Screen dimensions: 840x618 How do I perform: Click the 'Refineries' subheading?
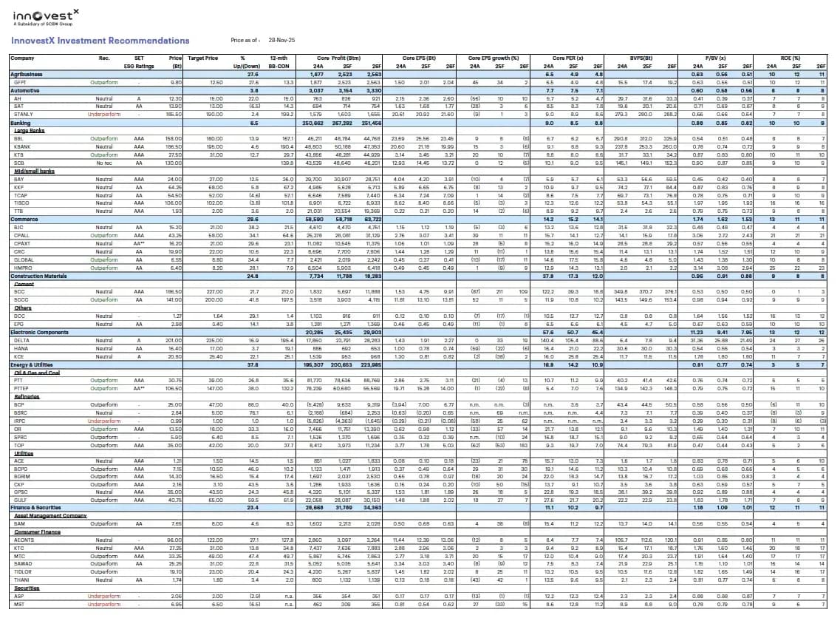(27, 397)
